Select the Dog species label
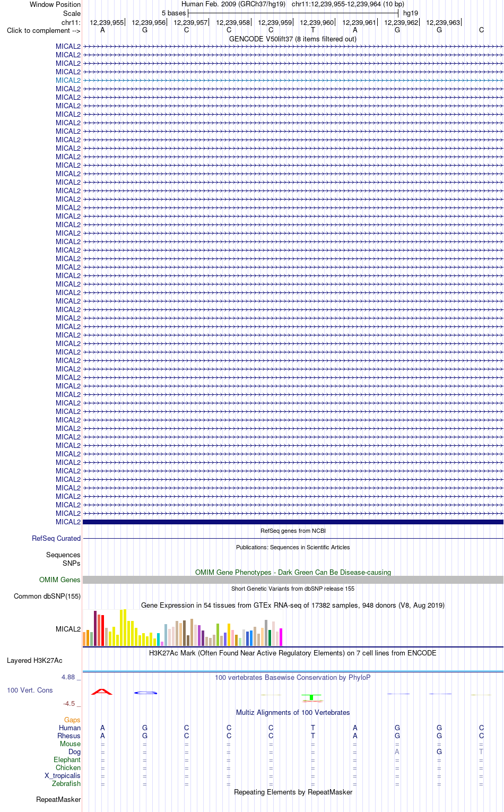This screenshot has height=812, width=504. tap(74, 751)
